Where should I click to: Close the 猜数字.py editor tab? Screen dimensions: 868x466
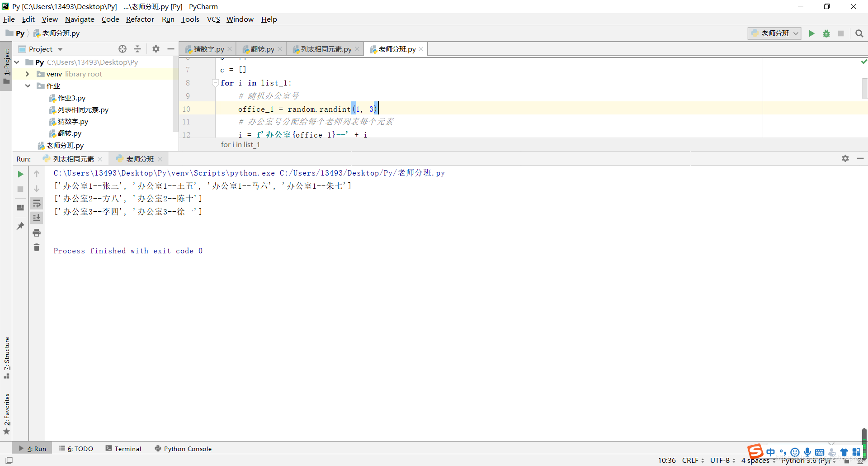(x=230, y=49)
